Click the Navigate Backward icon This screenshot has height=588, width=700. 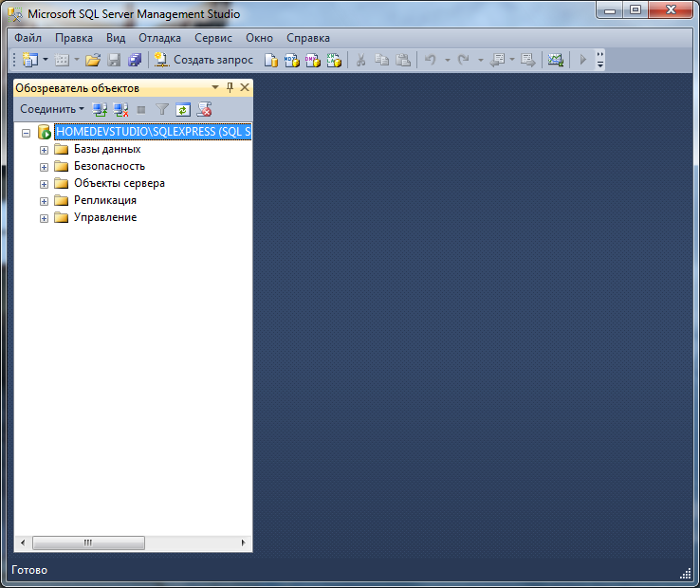click(x=497, y=60)
